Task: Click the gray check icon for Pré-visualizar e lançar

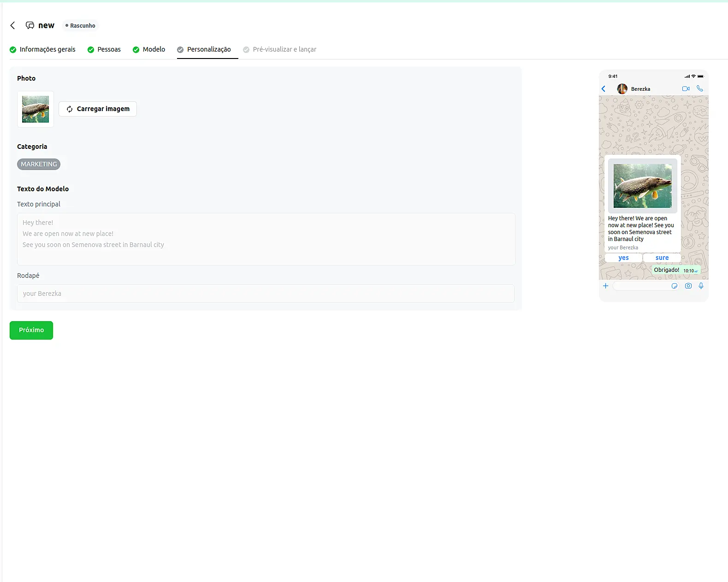Action: (x=246, y=50)
